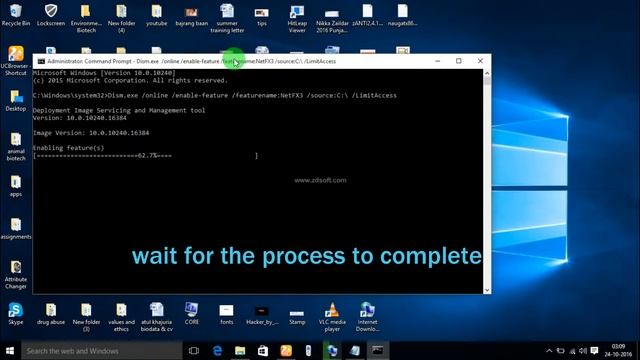
Task: Open the zANTI2.4.1... file icon
Action: [x=367, y=15]
